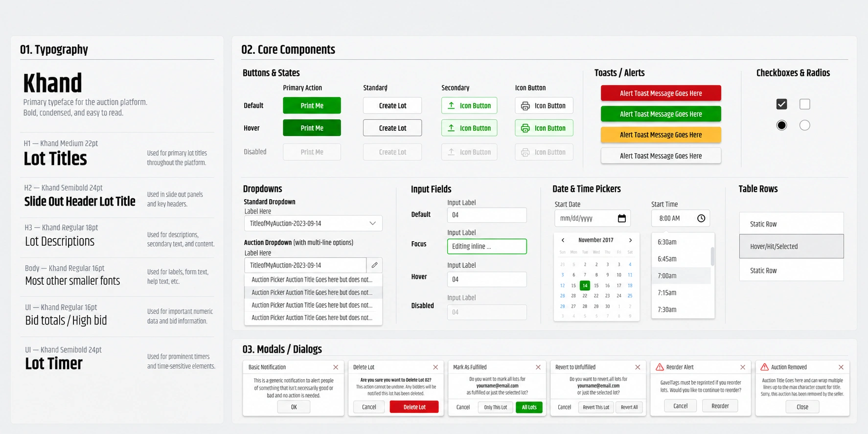Screen dimensions: 868x434
Task: Go to previous month in calendar
Action: click(x=563, y=240)
